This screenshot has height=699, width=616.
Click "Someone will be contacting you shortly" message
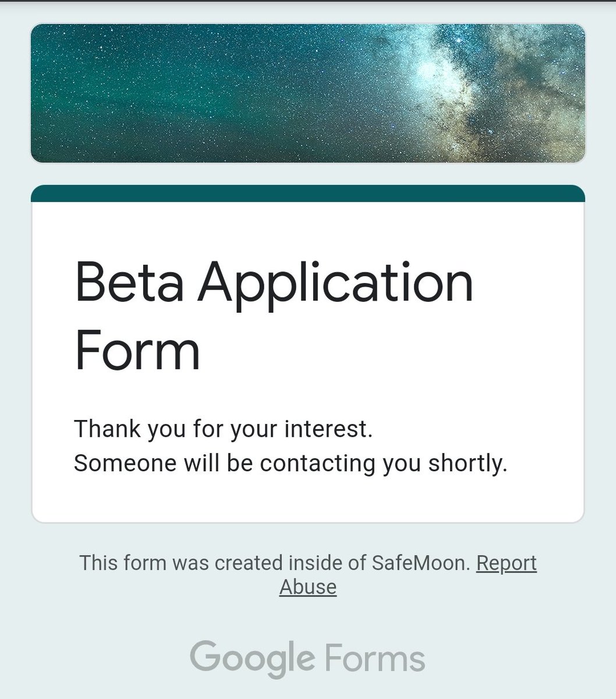(291, 463)
